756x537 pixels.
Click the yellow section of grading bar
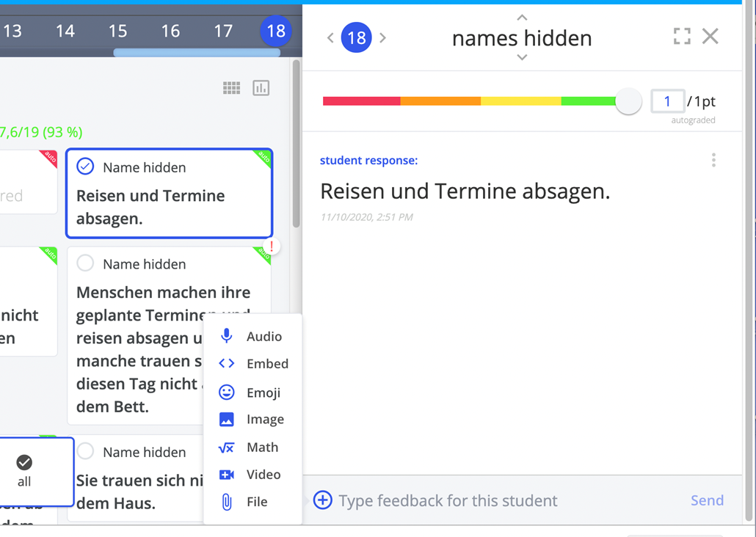coord(521,101)
